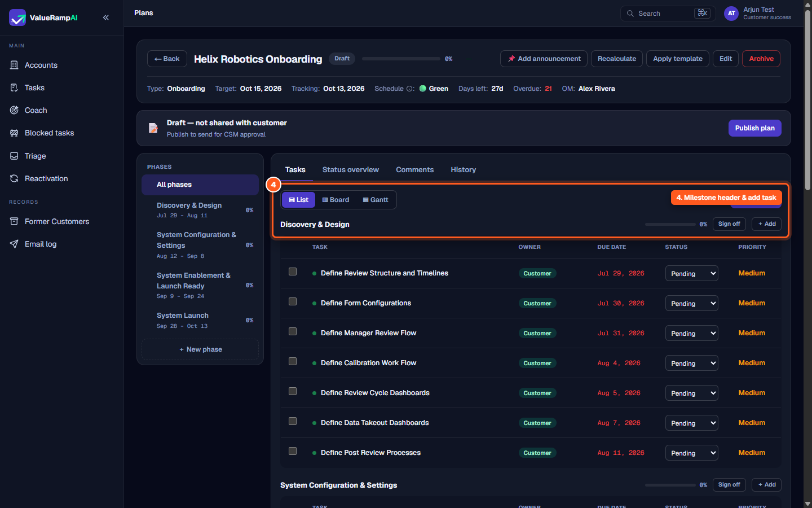This screenshot has height=508, width=812.
Task: Check the Define Post Review Processes checkbox
Action: pyautogui.click(x=293, y=451)
